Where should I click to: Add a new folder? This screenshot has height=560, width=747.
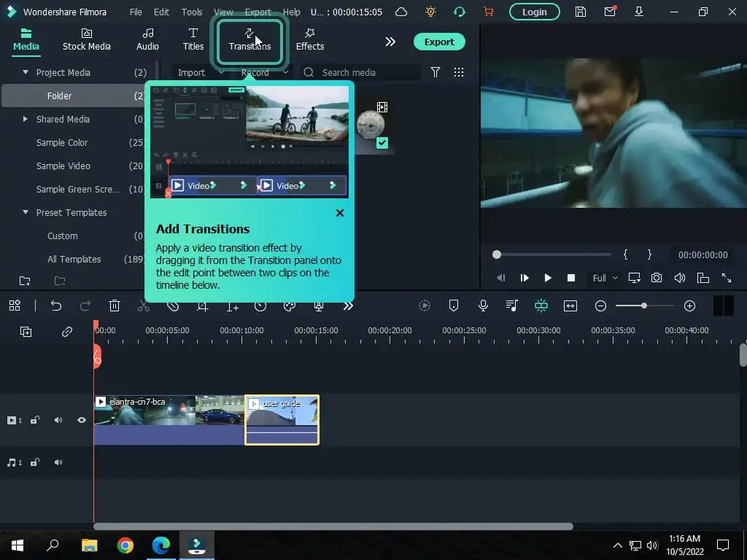(x=25, y=281)
